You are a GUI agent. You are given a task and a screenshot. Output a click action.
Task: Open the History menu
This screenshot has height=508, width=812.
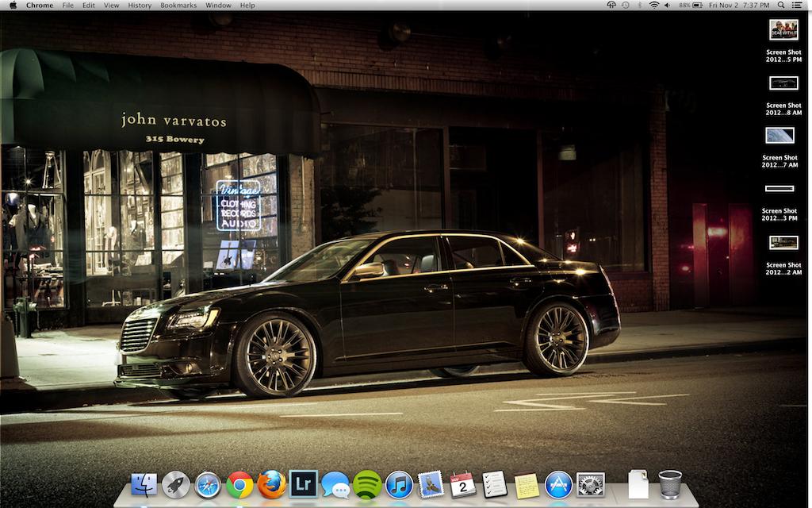140,6
